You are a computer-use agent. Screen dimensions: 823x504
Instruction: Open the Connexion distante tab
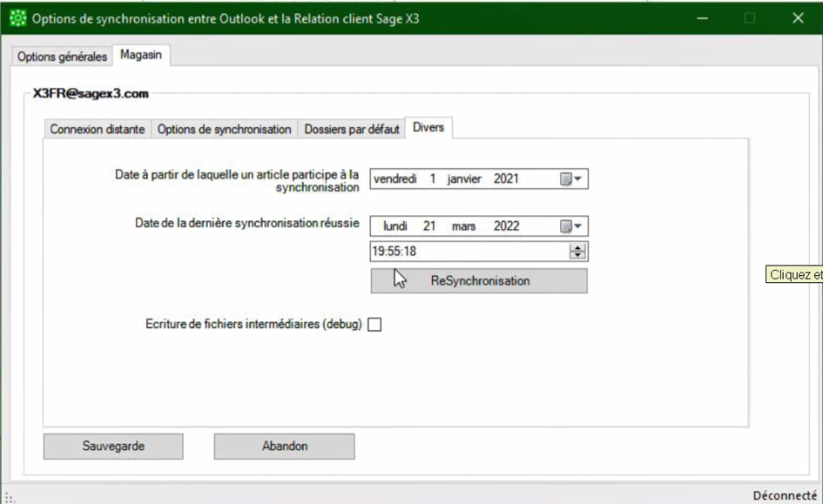[98, 129]
